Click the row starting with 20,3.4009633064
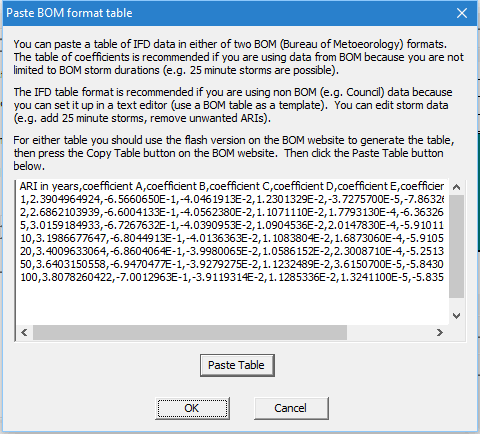The width and height of the screenshot is (480, 434). click(x=232, y=251)
